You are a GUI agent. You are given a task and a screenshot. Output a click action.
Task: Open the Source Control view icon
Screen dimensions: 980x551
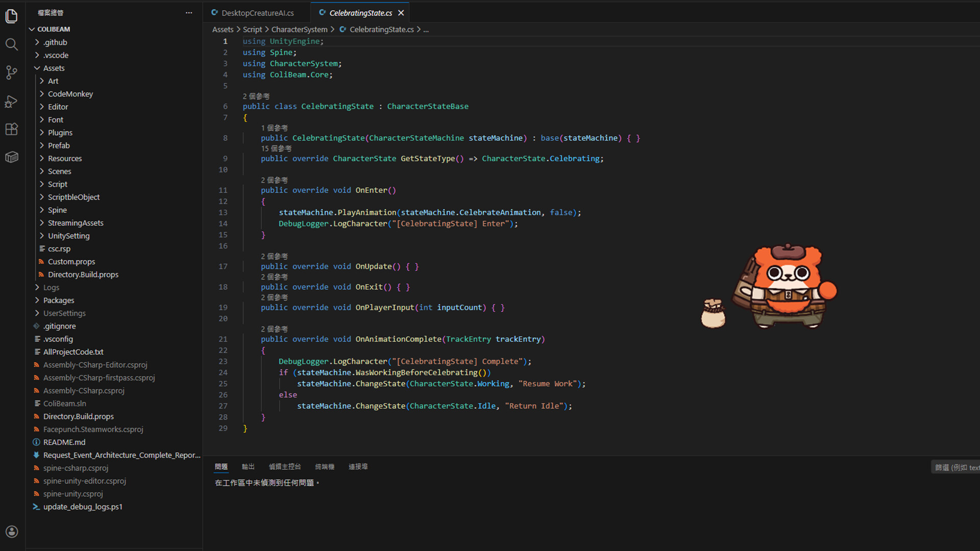click(x=11, y=72)
